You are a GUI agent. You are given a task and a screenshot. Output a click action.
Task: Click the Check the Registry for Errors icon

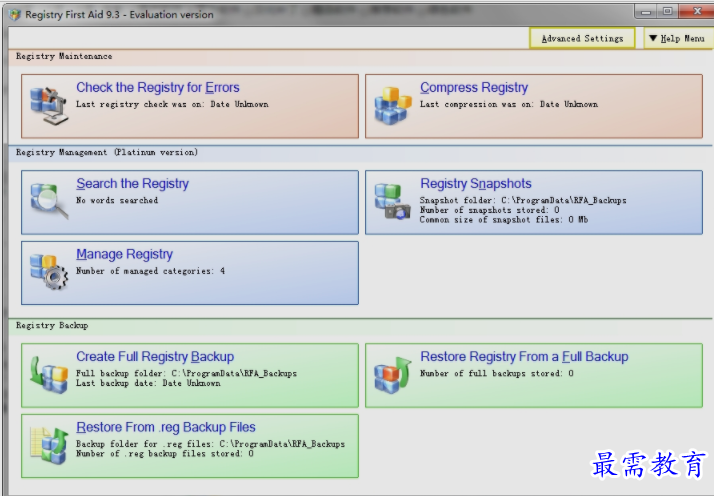pos(49,106)
